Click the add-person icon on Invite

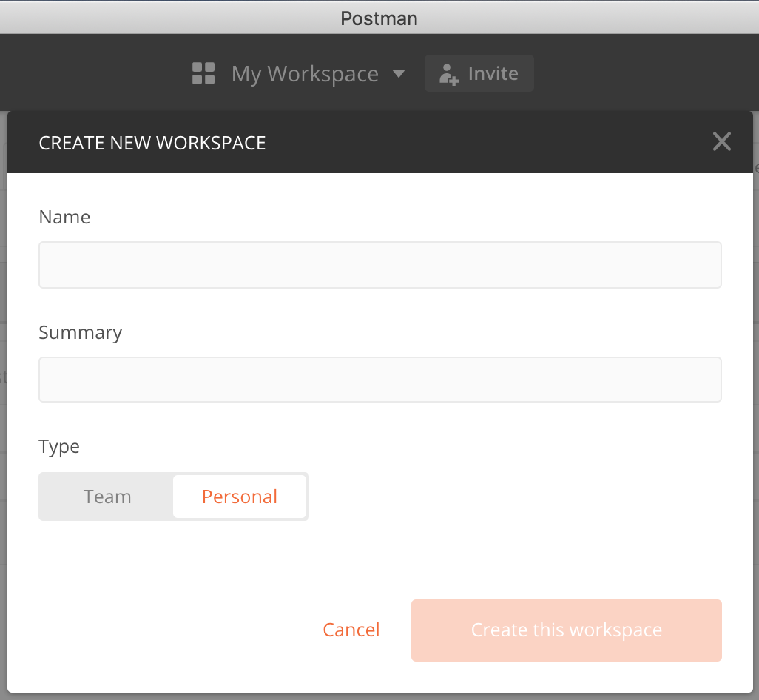(449, 75)
